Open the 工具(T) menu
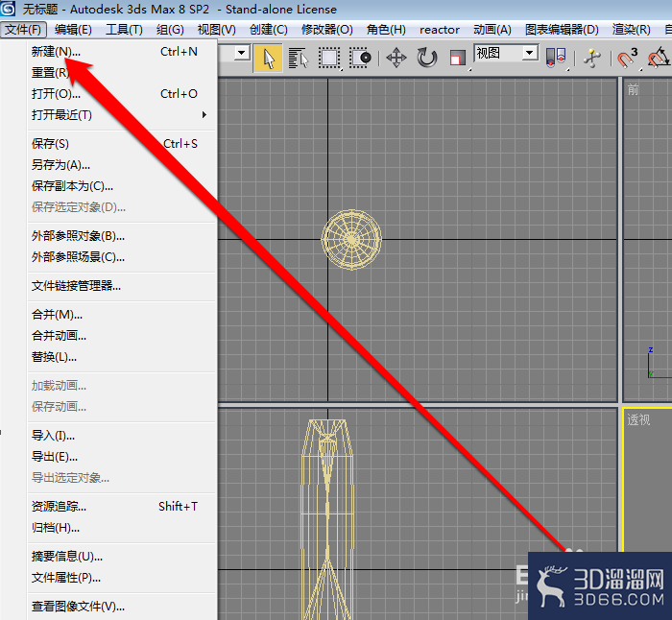This screenshot has width=672, height=620. (x=124, y=30)
